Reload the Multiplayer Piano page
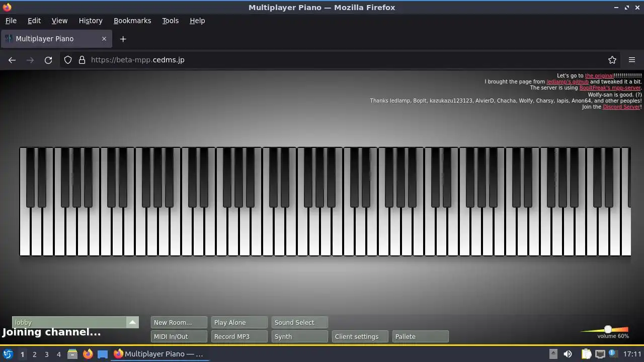This screenshot has width=644, height=362. (48, 60)
